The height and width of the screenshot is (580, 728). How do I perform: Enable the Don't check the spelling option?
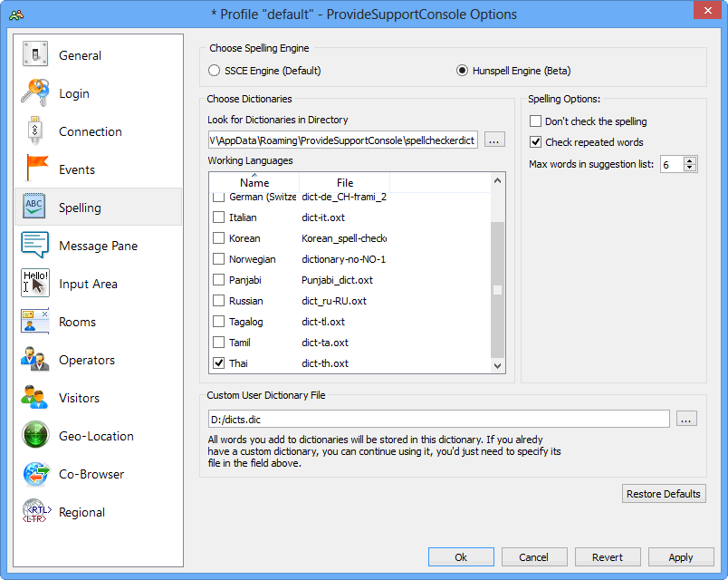(x=535, y=121)
